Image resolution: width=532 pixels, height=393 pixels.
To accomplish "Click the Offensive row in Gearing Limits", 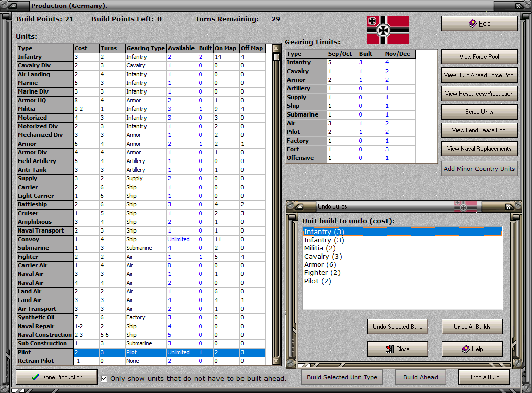I will pos(350,158).
